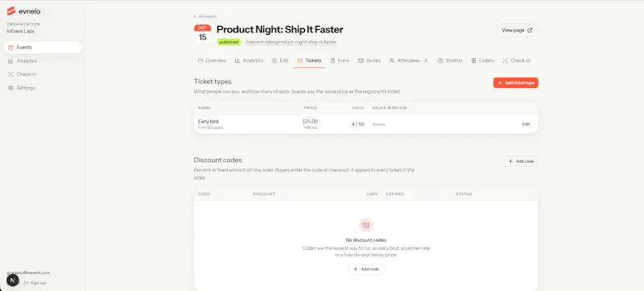Screen dimensions: 644x291
Task: Switch to the Invites tab
Action: click(369, 60)
